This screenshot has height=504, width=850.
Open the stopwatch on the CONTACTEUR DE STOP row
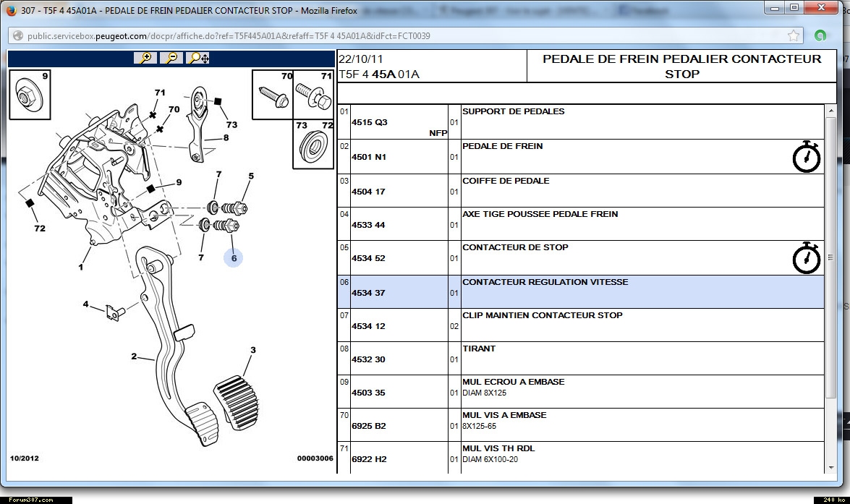806,258
